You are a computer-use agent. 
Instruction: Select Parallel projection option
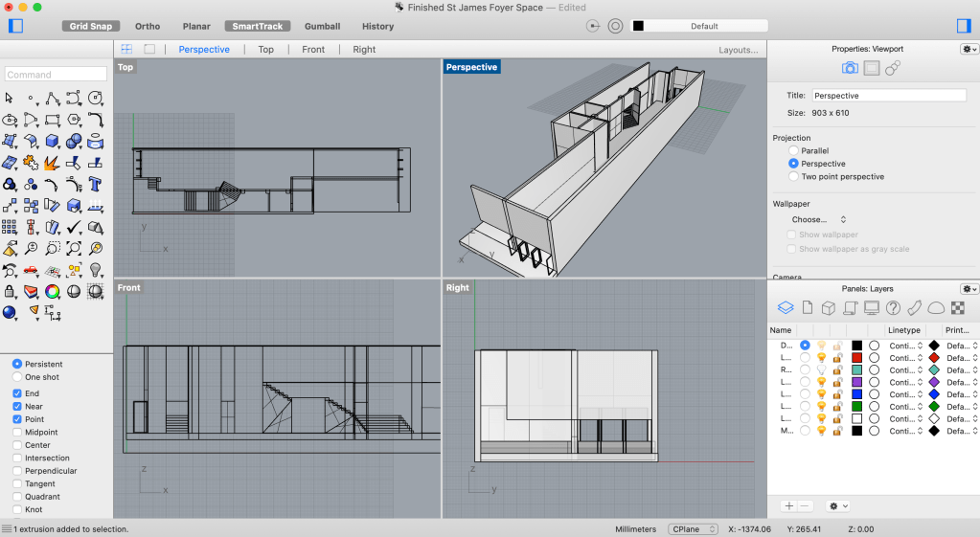tap(793, 151)
